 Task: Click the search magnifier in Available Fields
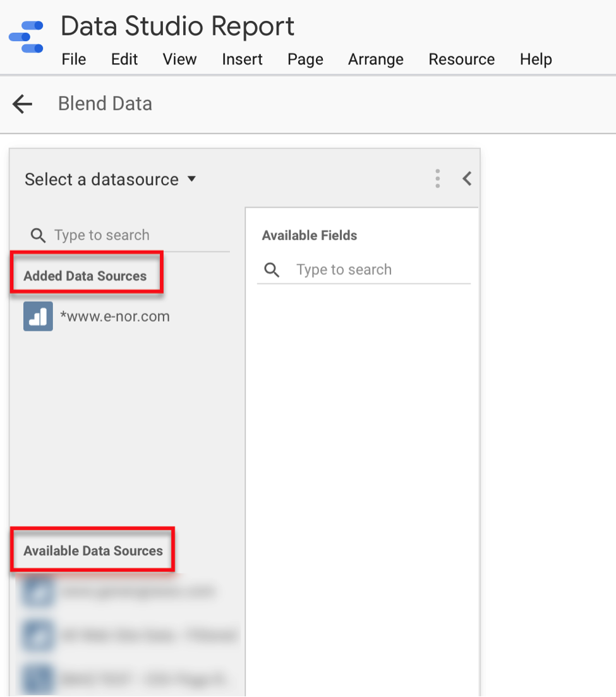pyautogui.click(x=272, y=270)
